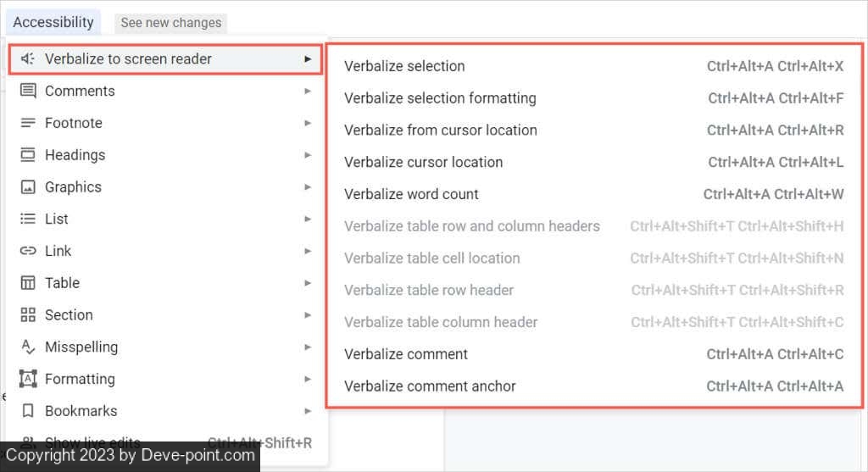The image size is (868, 472).
Task: Click the Headings icon
Action: [x=28, y=155]
